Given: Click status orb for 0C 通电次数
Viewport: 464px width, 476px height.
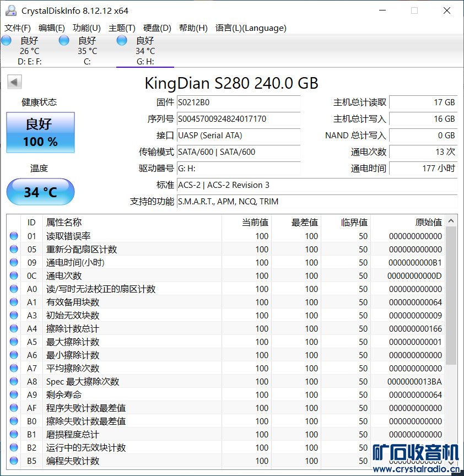Looking at the screenshot, I should point(14,275).
